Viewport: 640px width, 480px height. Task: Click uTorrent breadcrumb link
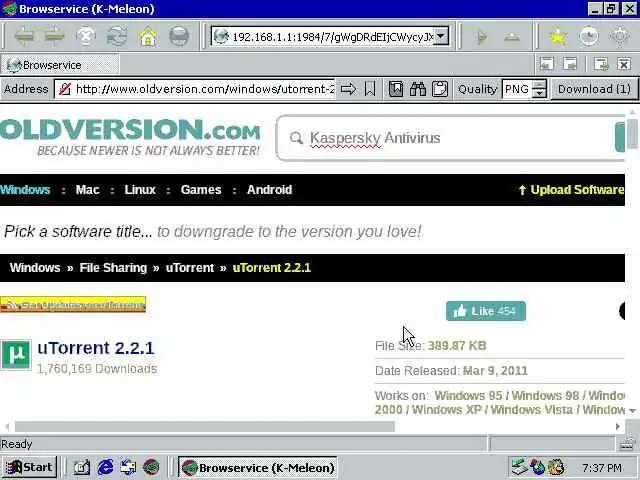coord(190,268)
